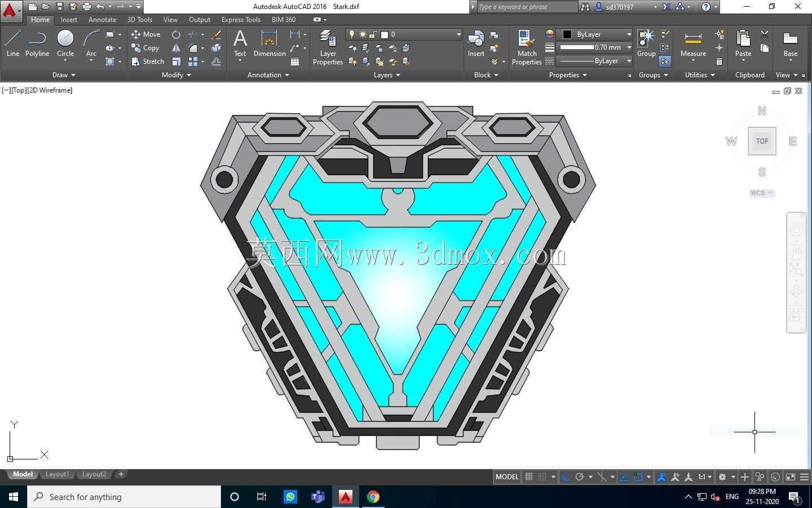Open the sd370197 account sign-in menu
Screen dimensions: 812x508
[626, 7]
